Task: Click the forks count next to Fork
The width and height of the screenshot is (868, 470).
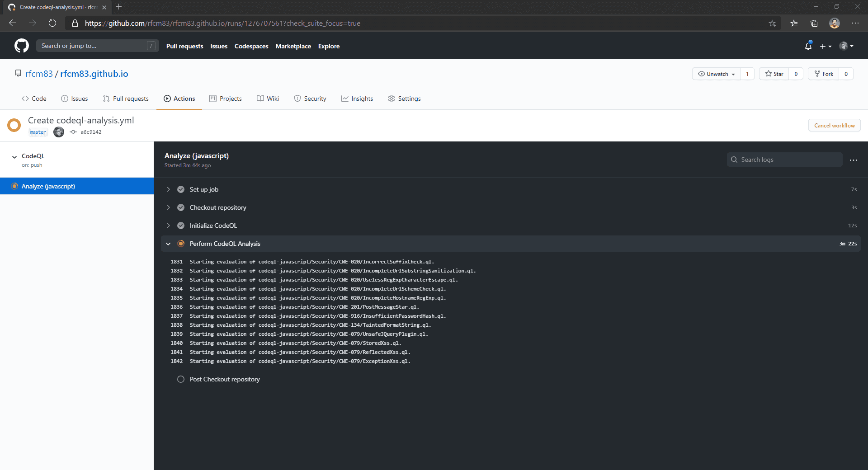Action: click(x=846, y=74)
